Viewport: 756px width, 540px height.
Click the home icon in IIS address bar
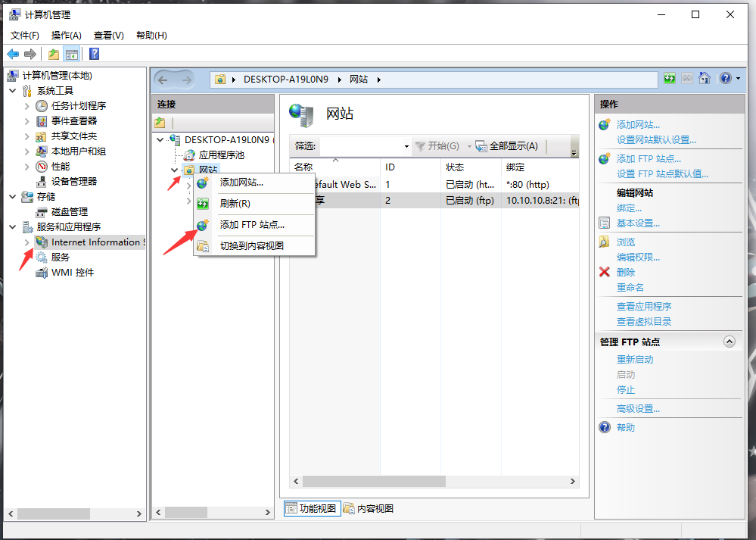(x=705, y=79)
